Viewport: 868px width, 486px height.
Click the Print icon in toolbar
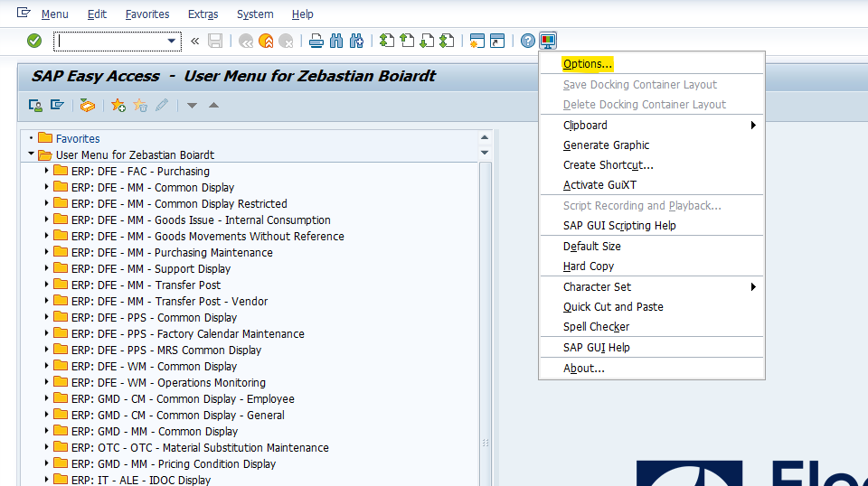[316, 41]
